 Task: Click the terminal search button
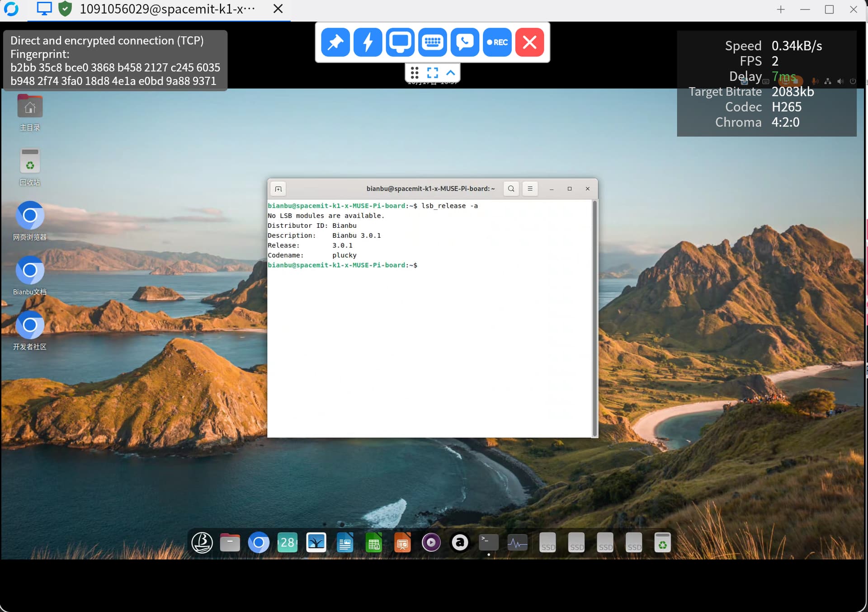(511, 189)
